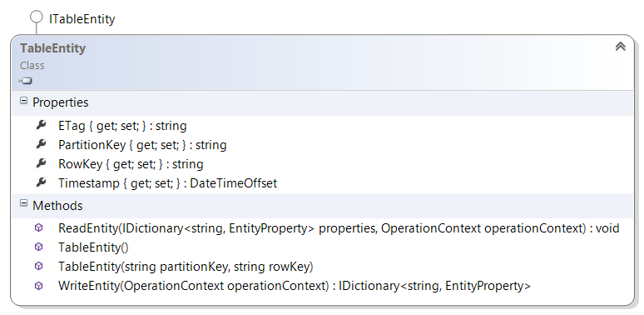Select the ITableEntity interface label
The height and width of the screenshot is (315, 644).
pos(82,19)
